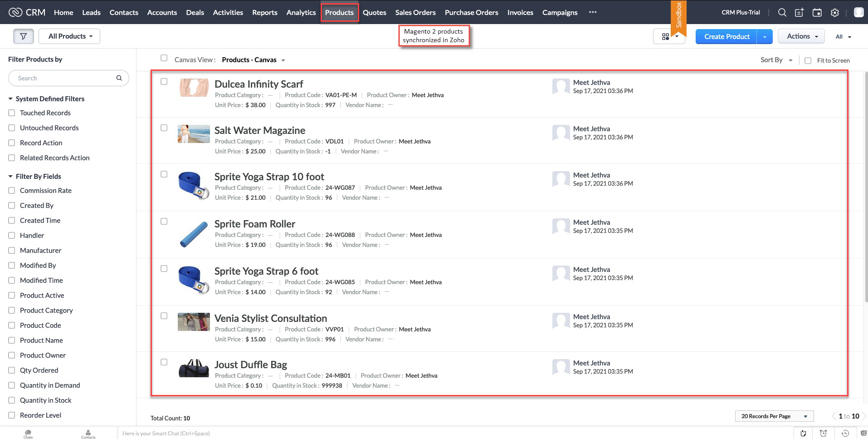Open Sprite Yoga Strap 6 foot record
868x439 pixels.
(267, 271)
